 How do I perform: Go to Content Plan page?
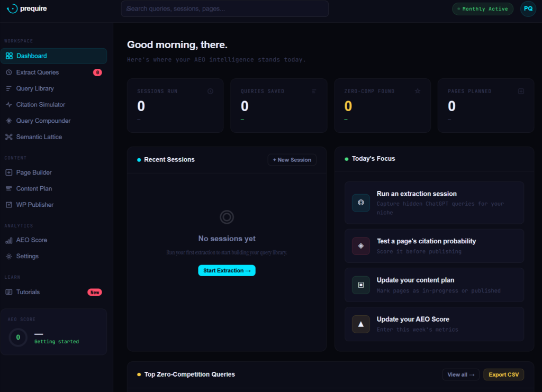(x=54, y=188)
